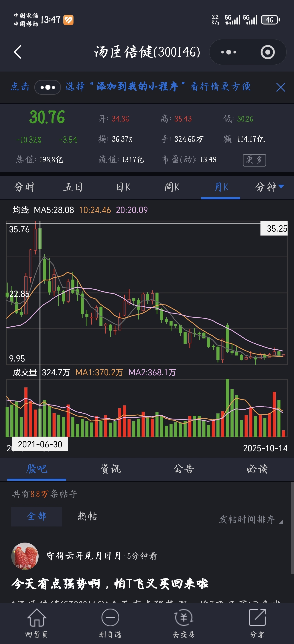Switch to the 周K chart tab

(172, 187)
